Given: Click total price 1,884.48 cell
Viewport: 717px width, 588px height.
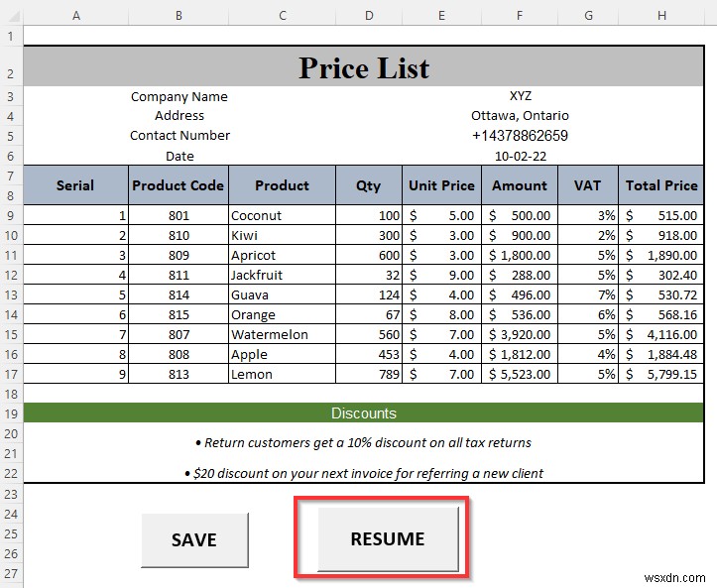Looking at the screenshot, I should [661, 354].
